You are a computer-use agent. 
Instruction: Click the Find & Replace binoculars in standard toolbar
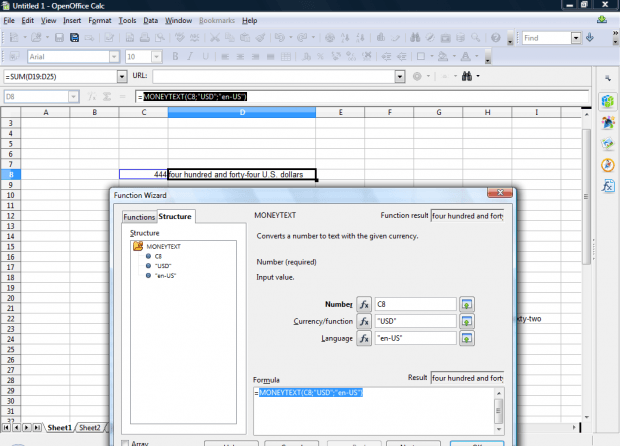[415, 38]
